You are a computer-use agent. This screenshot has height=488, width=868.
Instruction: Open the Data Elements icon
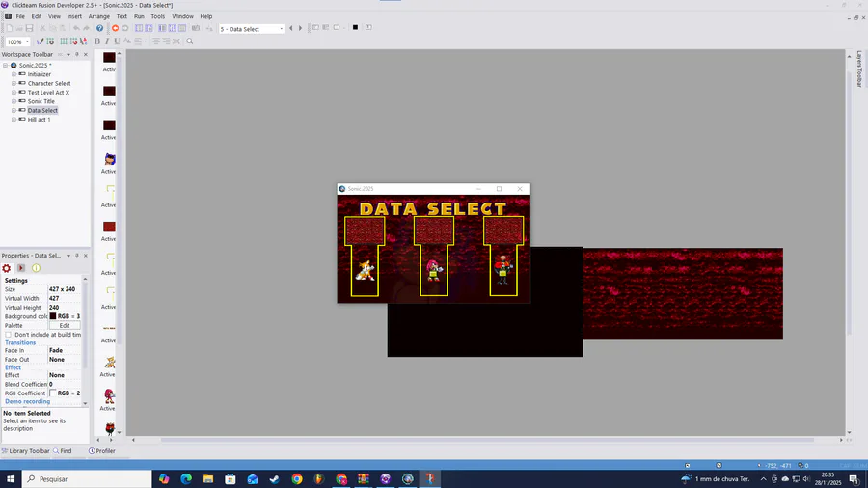click(x=182, y=28)
